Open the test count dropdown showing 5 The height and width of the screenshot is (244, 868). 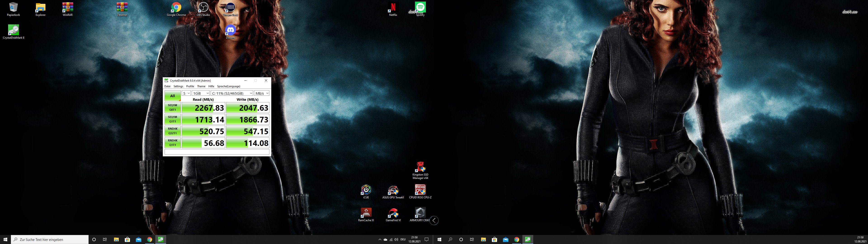click(186, 93)
